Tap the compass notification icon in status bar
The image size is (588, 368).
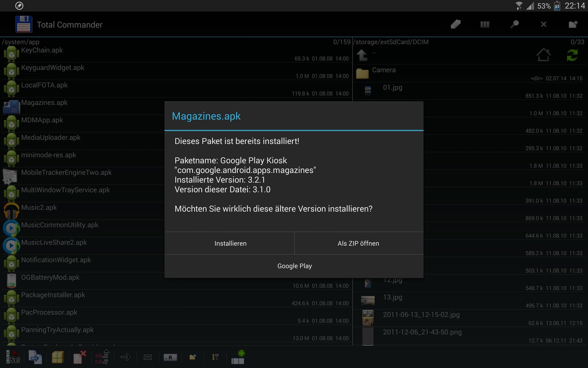(19, 6)
